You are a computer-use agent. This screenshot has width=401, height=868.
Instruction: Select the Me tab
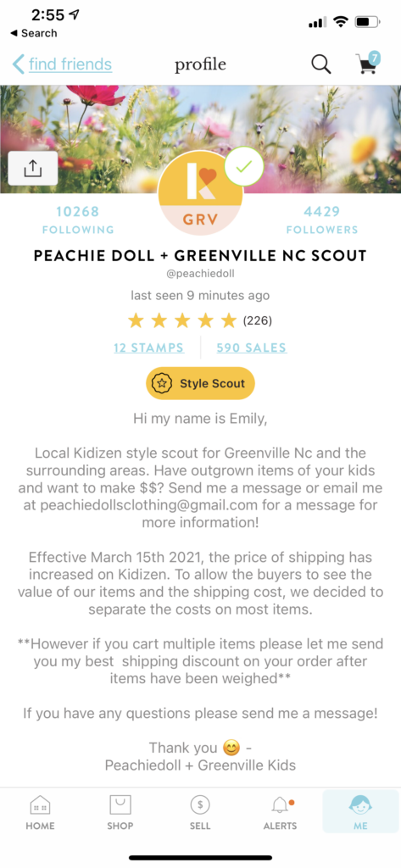pos(360,811)
